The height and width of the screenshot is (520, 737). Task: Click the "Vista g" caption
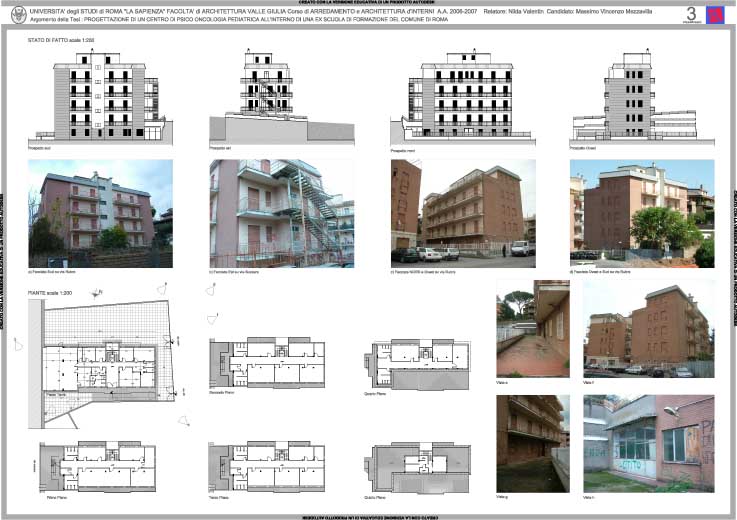tap(502, 497)
